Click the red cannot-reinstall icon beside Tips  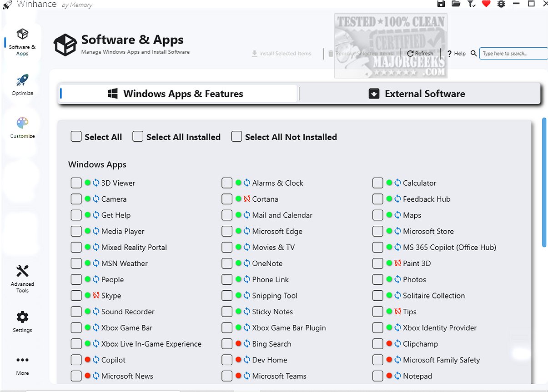tap(397, 312)
